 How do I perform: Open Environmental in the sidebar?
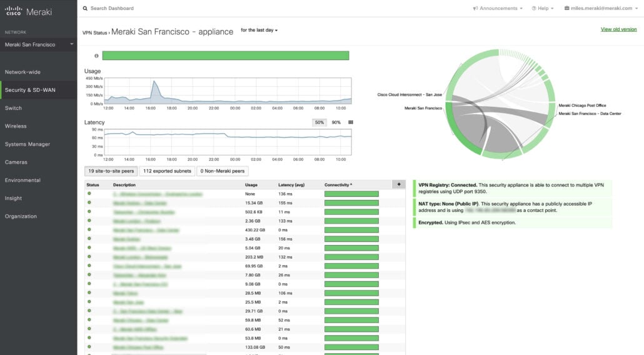tap(39, 180)
